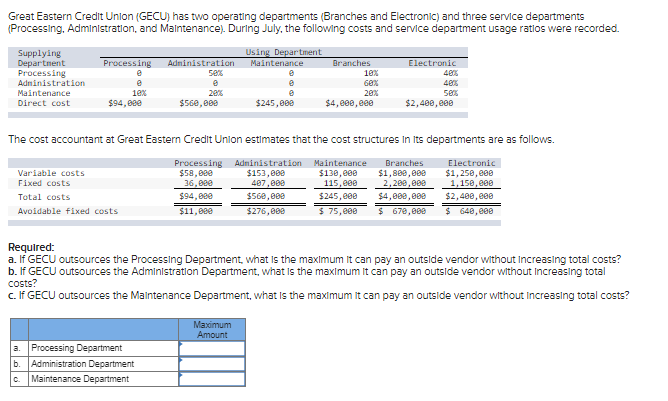
Task: Click Branches direct cost $4,000,000 in usage table
Action: coord(349,103)
